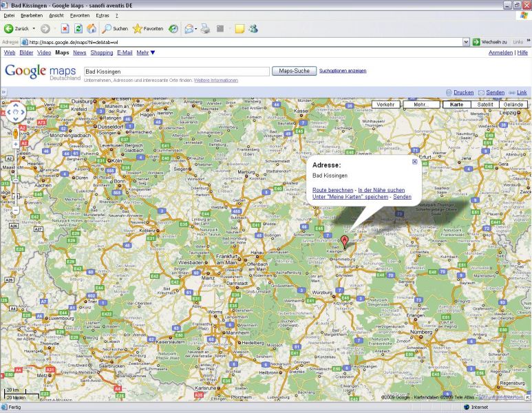The image size is (532, 413).
Task: Expand the Links toolbar chevron
Action: (529, 41)
